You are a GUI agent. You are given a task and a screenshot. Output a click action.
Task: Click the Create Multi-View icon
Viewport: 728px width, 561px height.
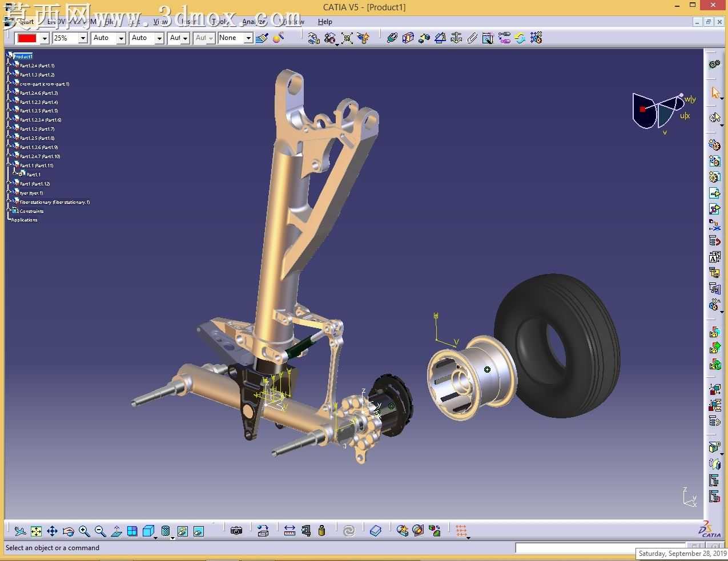(132, 531)
